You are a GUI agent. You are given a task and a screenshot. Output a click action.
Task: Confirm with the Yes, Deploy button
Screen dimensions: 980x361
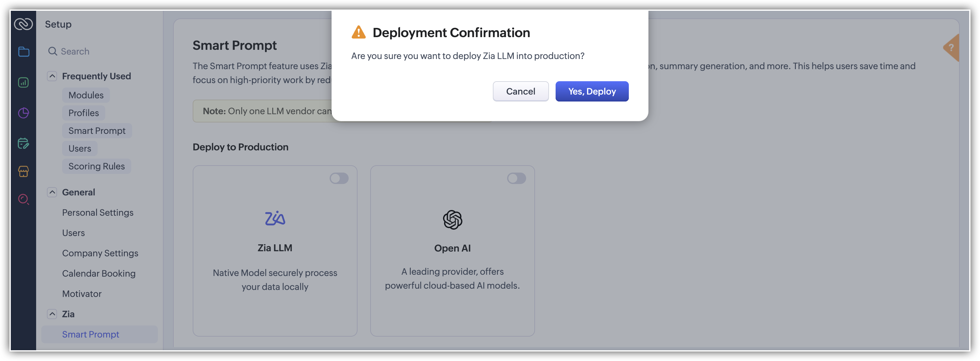(591, 91)
